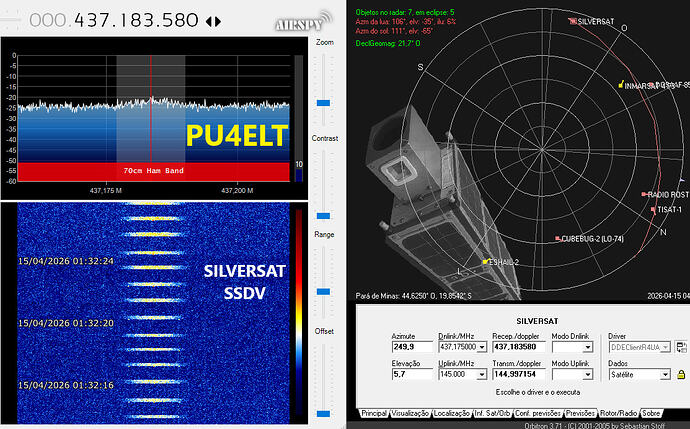This screenshot has width=690, height=429.
Task: Toggle the yellow padlock lock icon
Action: tap(681, 374)
